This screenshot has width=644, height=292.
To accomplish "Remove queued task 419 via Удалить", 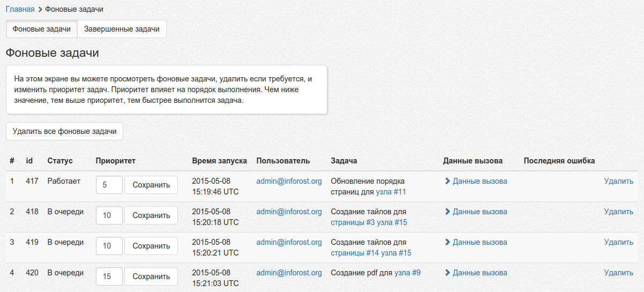I will click(x=618, y=242).
